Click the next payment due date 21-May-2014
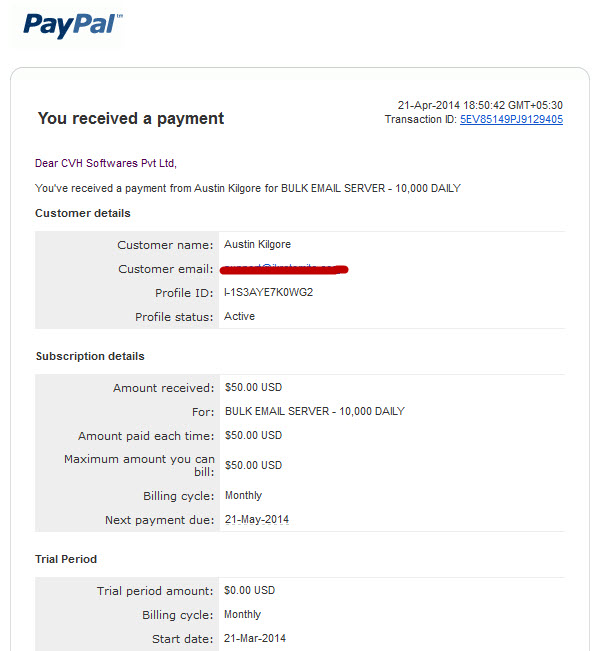 coord(257,519)
